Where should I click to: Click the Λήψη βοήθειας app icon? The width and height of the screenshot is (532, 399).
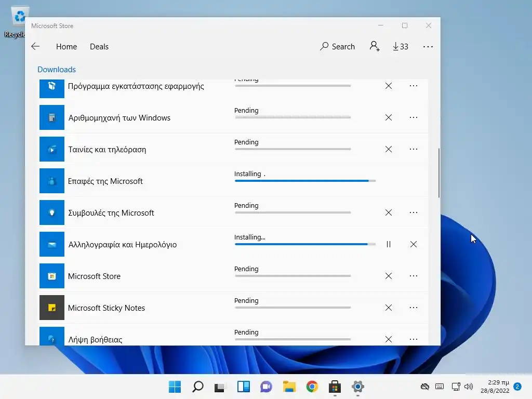(x=52, y=336)
